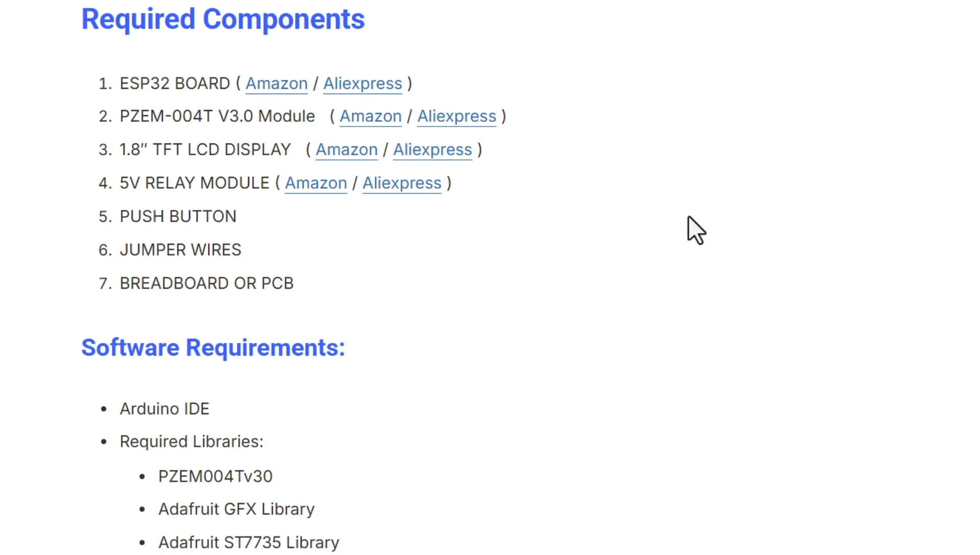The width and height of the screenshot is (980, 555).
Task: Click the PZEM004Tv30 library entry
Action: pos(215,476)
